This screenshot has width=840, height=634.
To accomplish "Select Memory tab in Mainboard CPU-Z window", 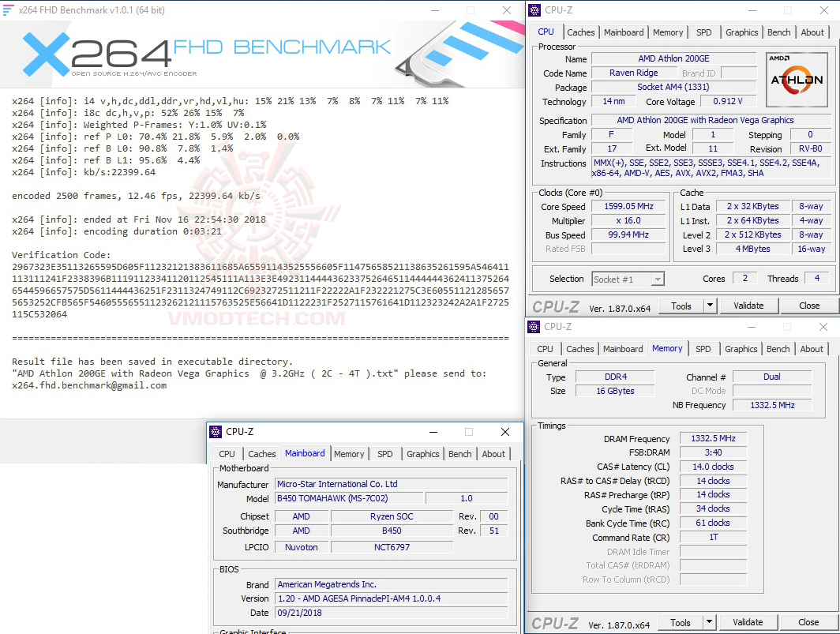I will 349,454.
